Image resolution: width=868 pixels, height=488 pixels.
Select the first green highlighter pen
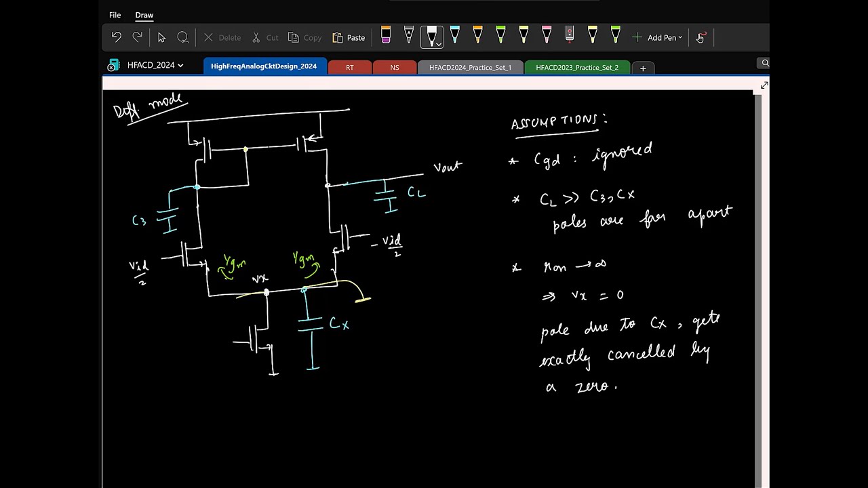(x=500, y=35)
